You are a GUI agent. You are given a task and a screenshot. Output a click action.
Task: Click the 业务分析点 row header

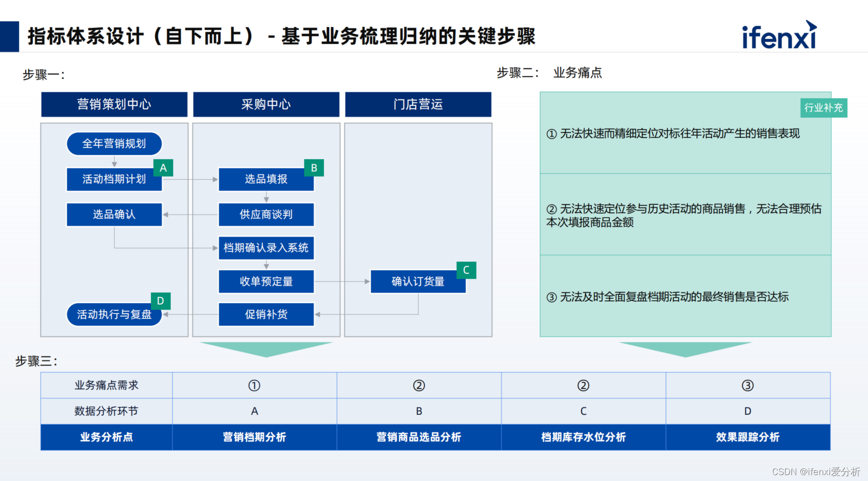(106, 437)
